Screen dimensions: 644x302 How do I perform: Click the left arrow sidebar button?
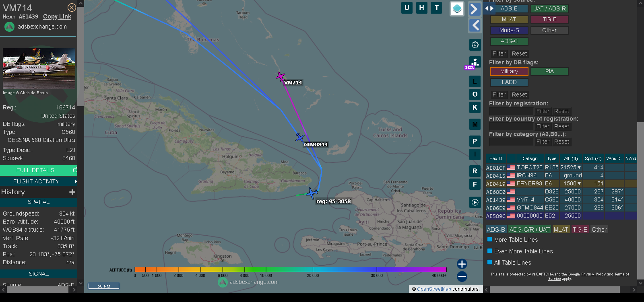[475, 25]
